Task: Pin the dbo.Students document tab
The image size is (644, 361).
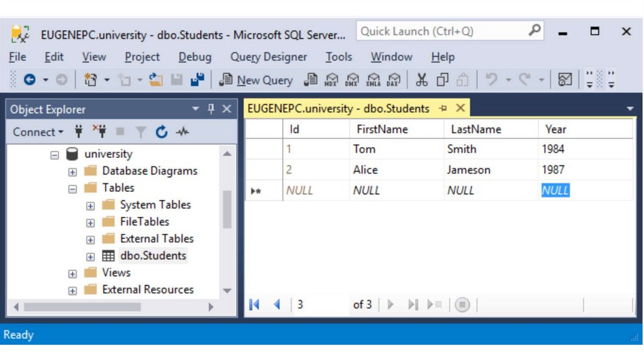Action: pos(443,108)
